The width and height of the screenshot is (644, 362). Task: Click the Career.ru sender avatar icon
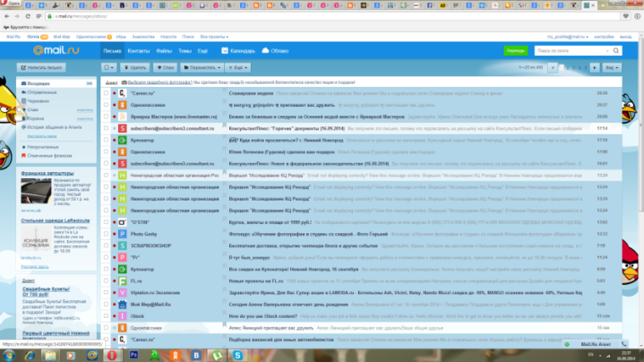(122, 93)
